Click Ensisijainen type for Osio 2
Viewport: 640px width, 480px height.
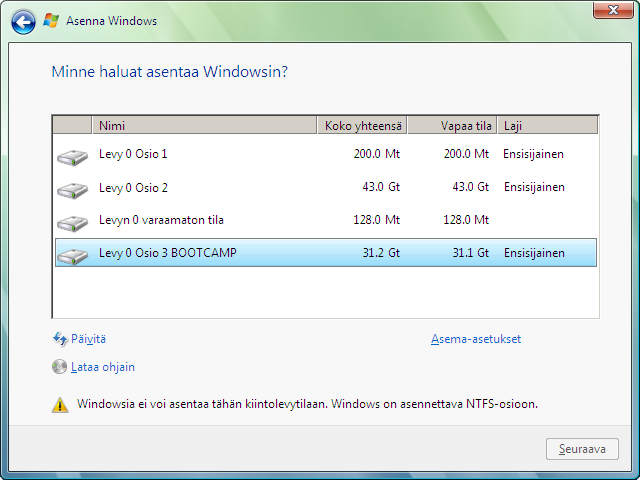pyautogui.click(x=534, y=187)
